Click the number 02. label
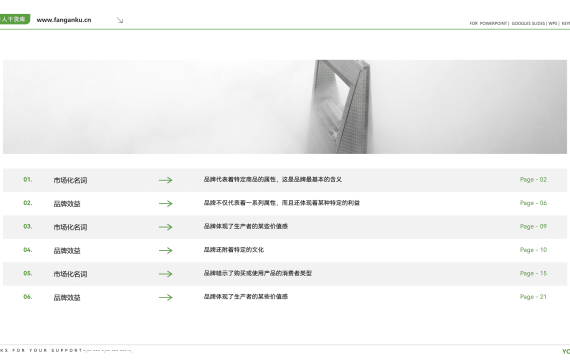Viewport: 570px width, 360px height. click(28, 203)
